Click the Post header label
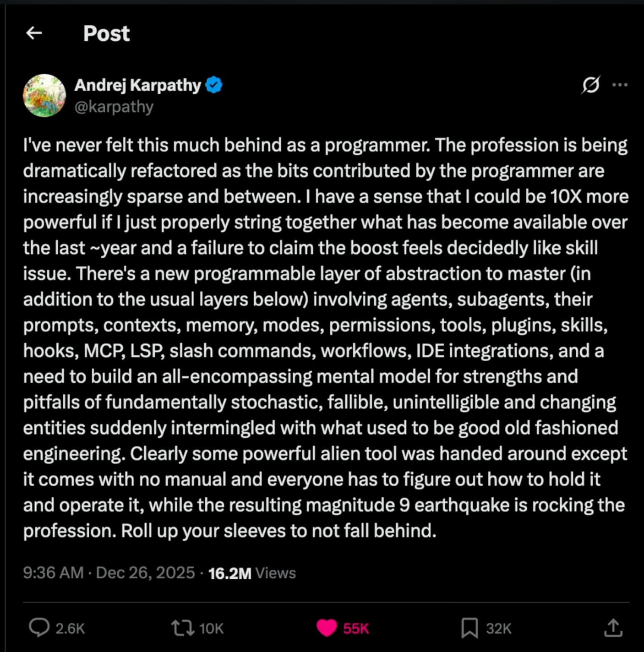This screenshot has width=644, height=652. pos(106,33)
